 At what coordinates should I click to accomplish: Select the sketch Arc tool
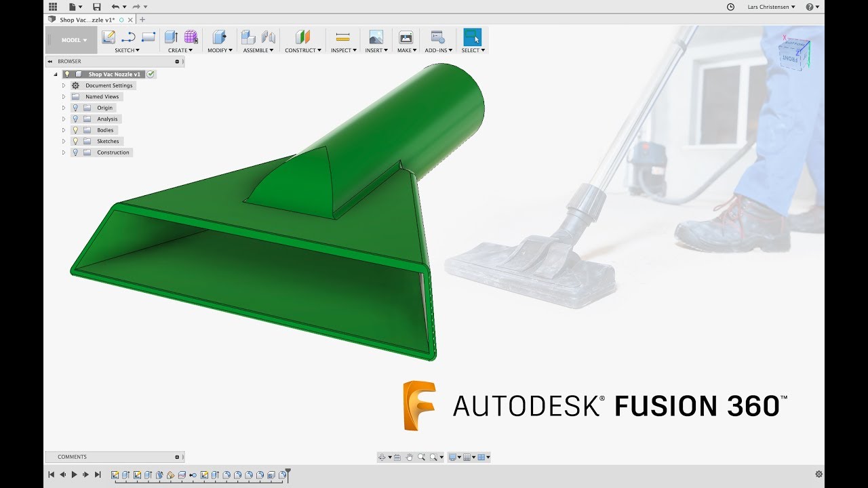pyautogui.click(x=128, y=37)
